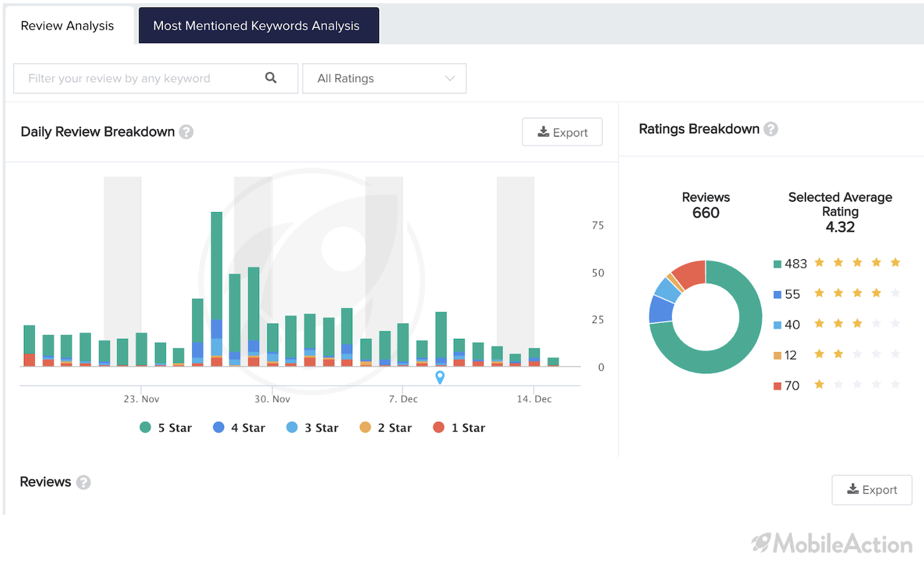Select the tallest bar in the chart
This screenshot has width=924, height=579.
(217, 289)
